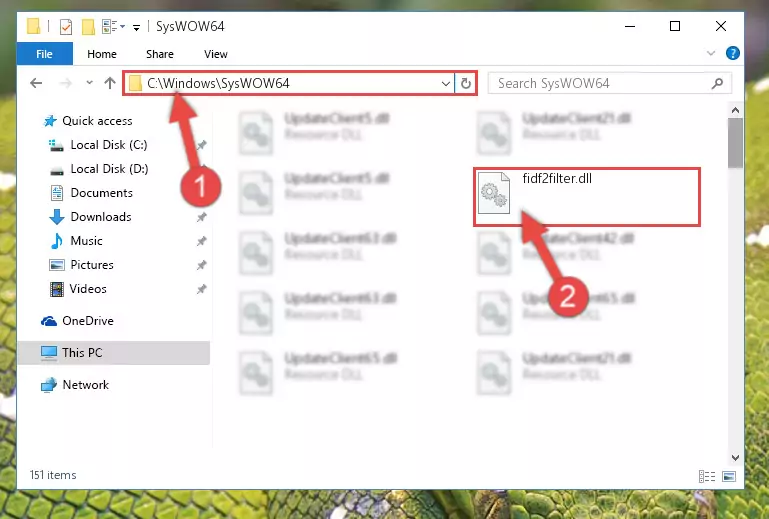Click the 151 items status text
Viewport: 769px width, 519px height.
(x=53, y=475)
